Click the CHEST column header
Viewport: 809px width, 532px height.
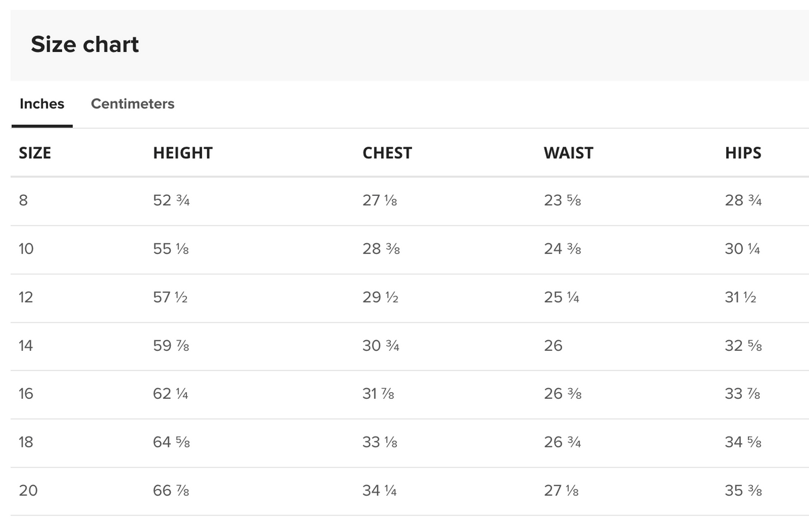[387, 153]
